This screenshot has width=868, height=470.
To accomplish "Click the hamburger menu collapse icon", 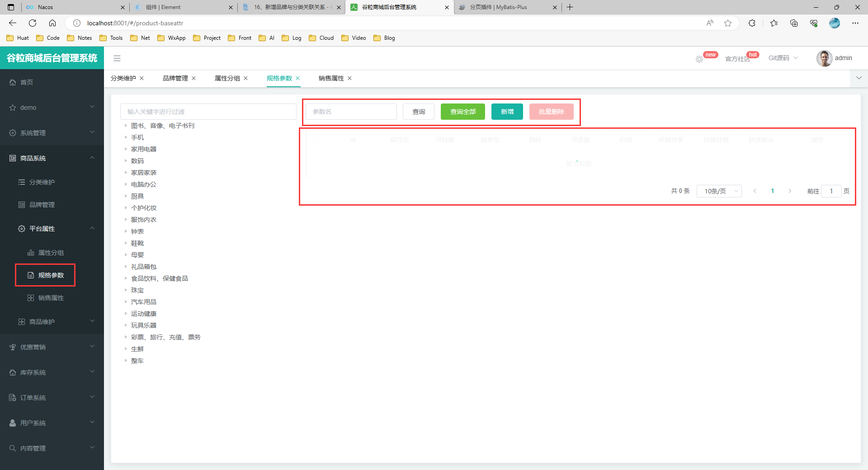I will (117, 58).
